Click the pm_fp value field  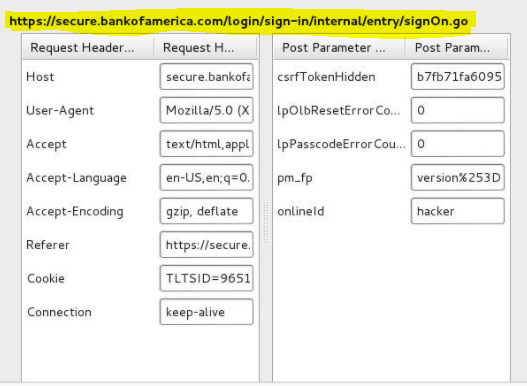click(457, 178)
